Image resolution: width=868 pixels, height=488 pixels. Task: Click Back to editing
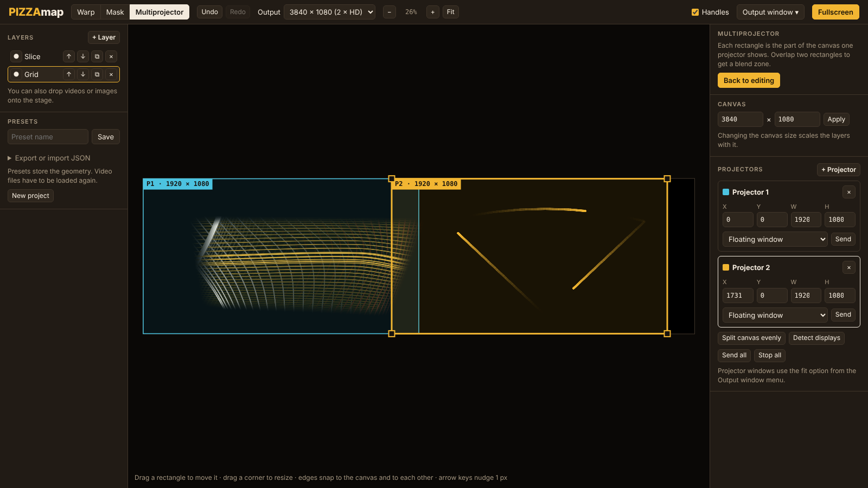click(749, 80)
